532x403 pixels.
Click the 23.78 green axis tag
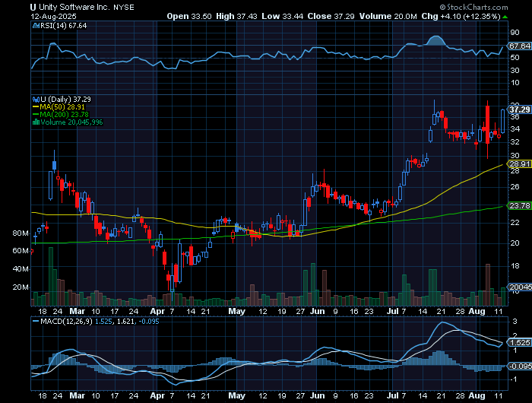coord(519,205)
